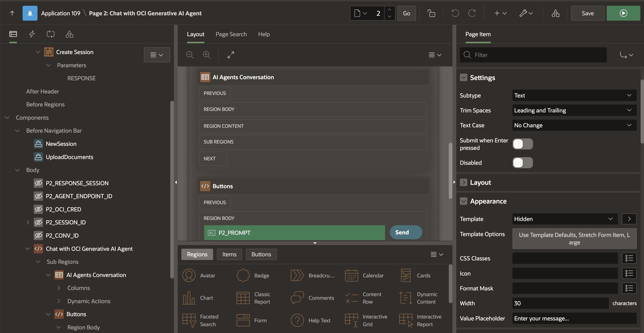
Task: Toggle the Disabled switch
Action: point(523,163)
